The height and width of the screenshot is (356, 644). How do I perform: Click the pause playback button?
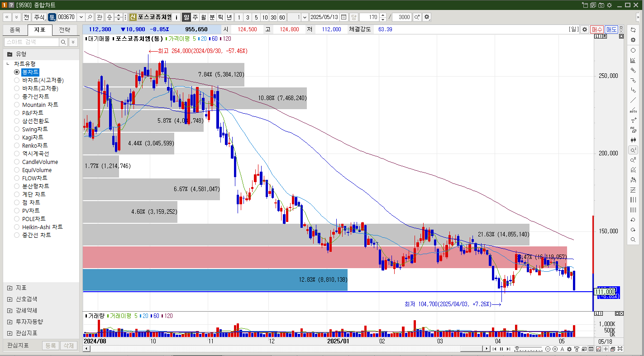pos(501,349)
